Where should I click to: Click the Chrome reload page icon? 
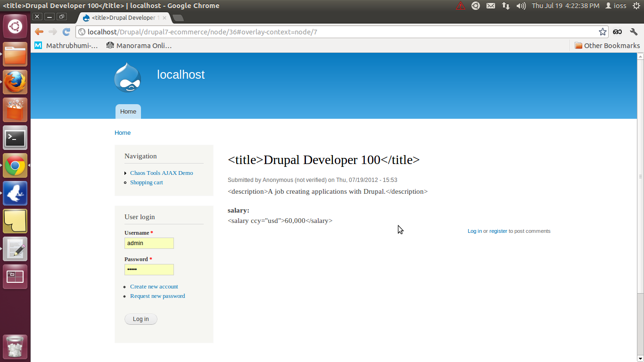click(x=66, y=32)
